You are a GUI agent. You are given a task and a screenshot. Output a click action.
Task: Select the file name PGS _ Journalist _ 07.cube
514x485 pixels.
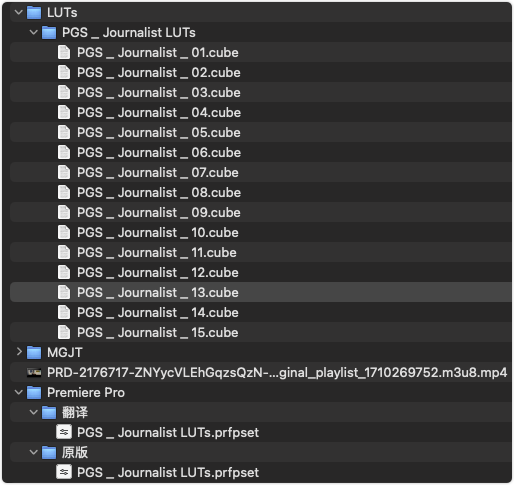(x=158, y=173)
